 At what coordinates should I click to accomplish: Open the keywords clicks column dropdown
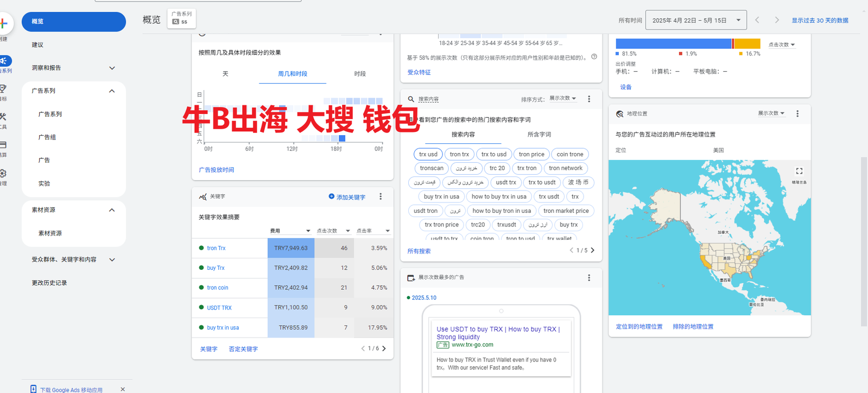click(333, 231)
